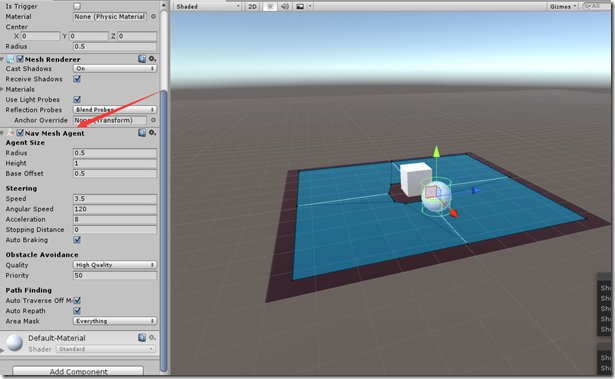Expand the Default-Material foldout arrow
Screen dimensions: 615x379
(x=2, y=350)
